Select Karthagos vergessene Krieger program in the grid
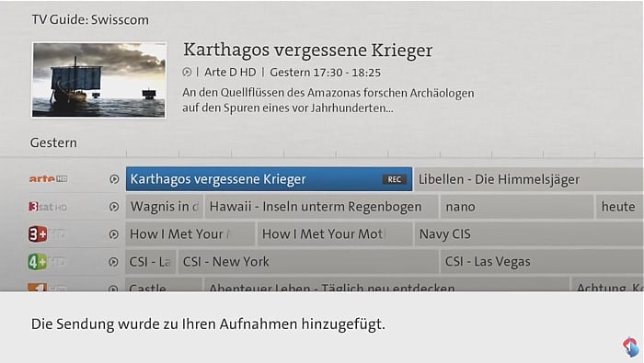The height and width of the screenshot is (363, 644). 269,179
